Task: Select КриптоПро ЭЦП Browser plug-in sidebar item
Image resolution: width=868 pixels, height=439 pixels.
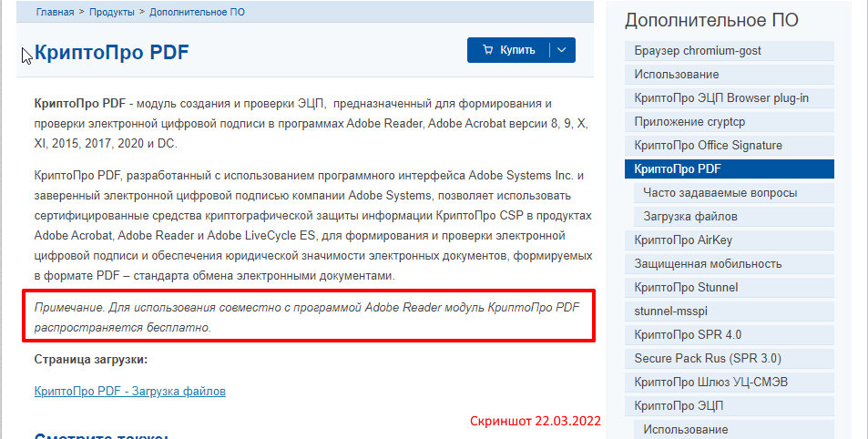Action: pyautogui.click(x=729, y=98)
